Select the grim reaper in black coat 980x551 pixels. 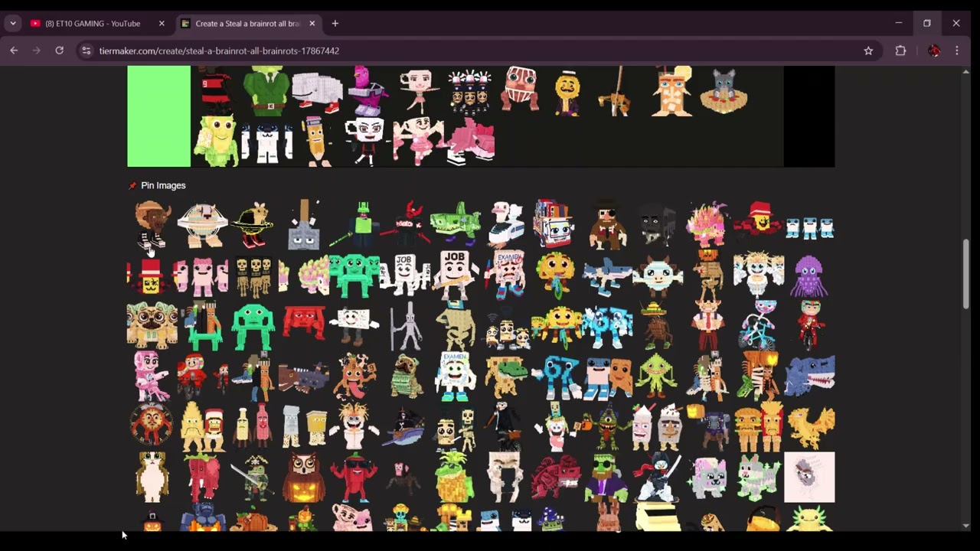click(505, 425)
